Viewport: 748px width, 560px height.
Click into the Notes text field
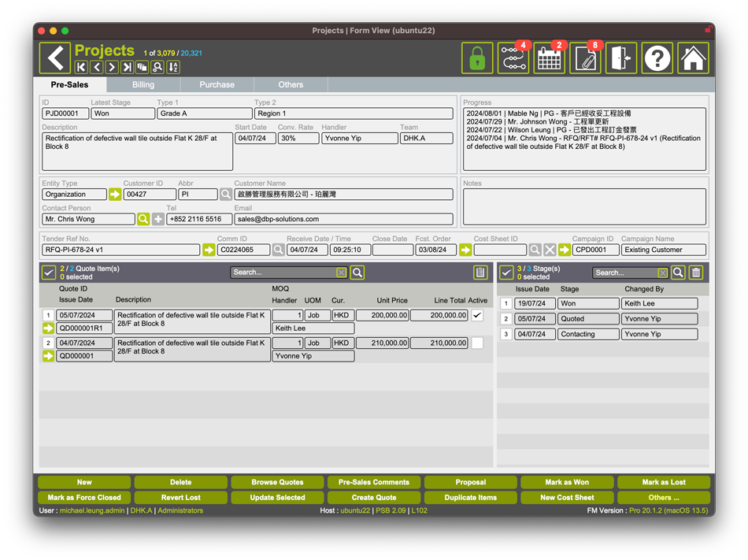pyautogui.click(x=584, y=206)
